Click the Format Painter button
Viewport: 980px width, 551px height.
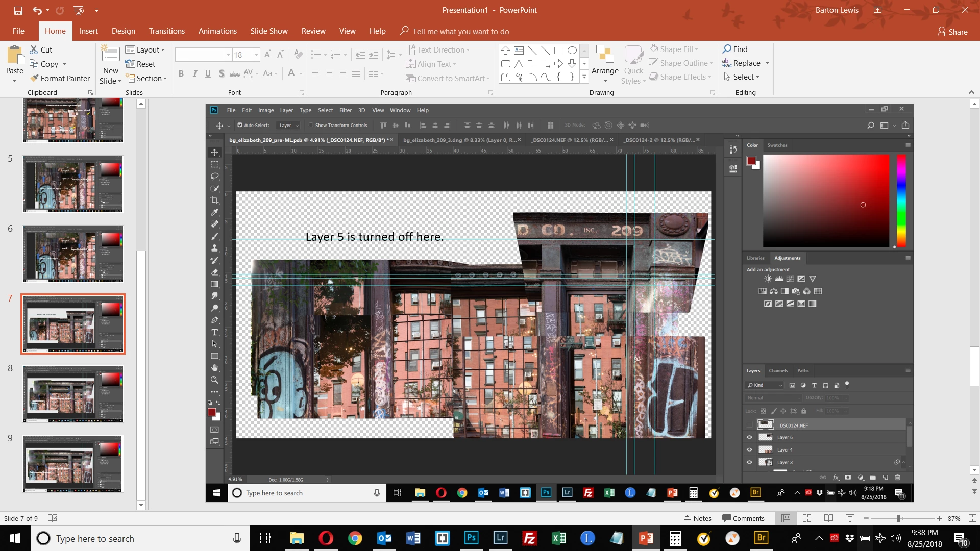click(x=60, y=78)
